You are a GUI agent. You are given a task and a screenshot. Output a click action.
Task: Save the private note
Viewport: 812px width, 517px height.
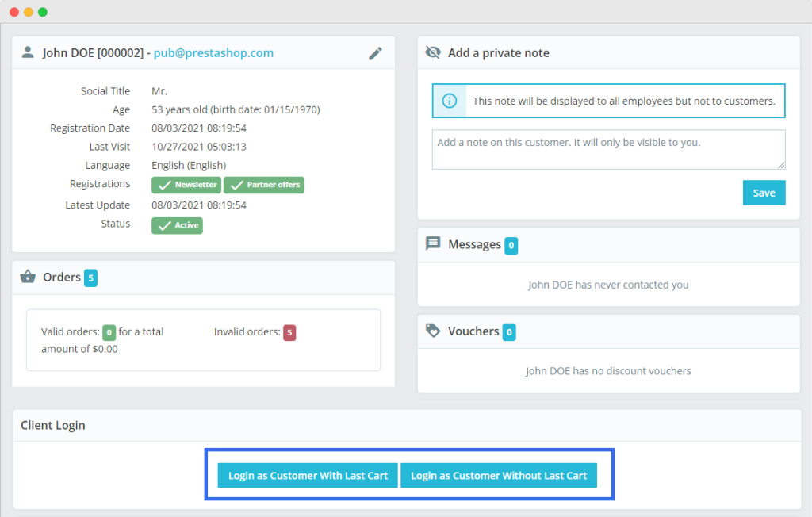coord(764,193)
